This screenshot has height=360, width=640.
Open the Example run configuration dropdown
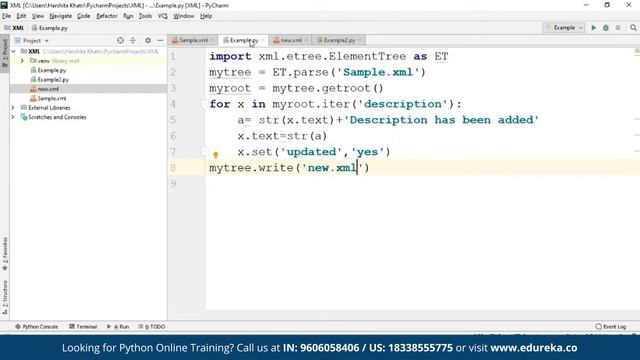(564, 28)
